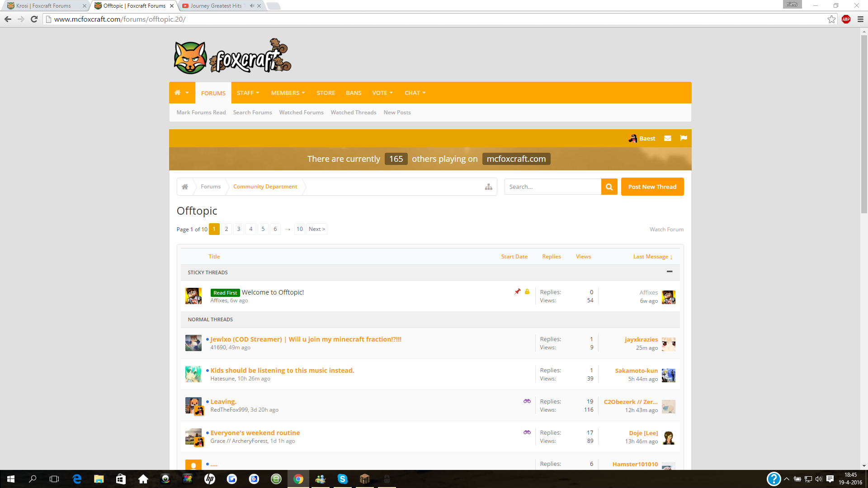Open Skype from the taskbar
The width and height of the screenshot is (868, 488).
click(342, 479)
